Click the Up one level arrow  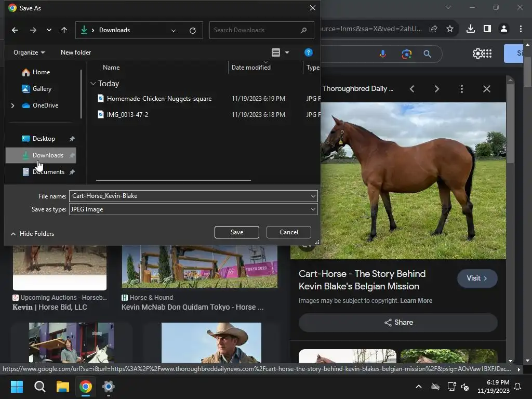(x=64, y=30)
